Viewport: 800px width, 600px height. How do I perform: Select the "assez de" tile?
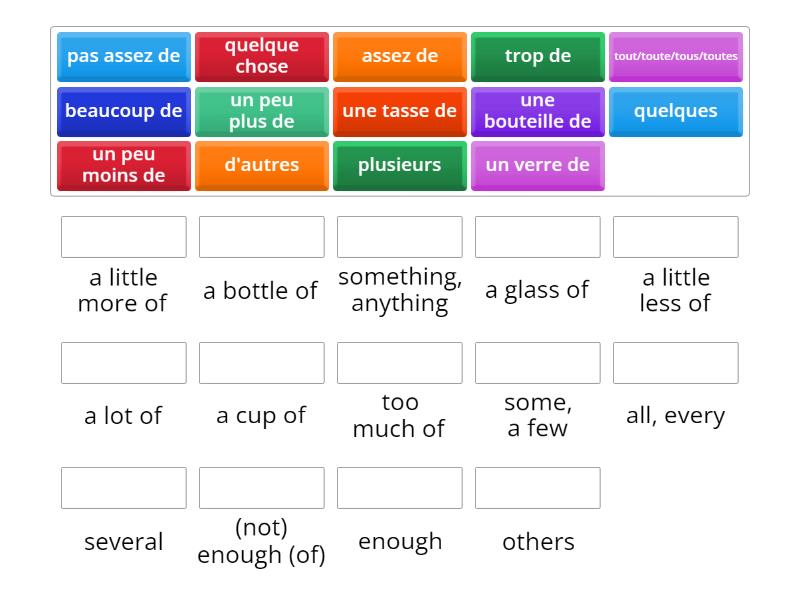pos(399,56)
